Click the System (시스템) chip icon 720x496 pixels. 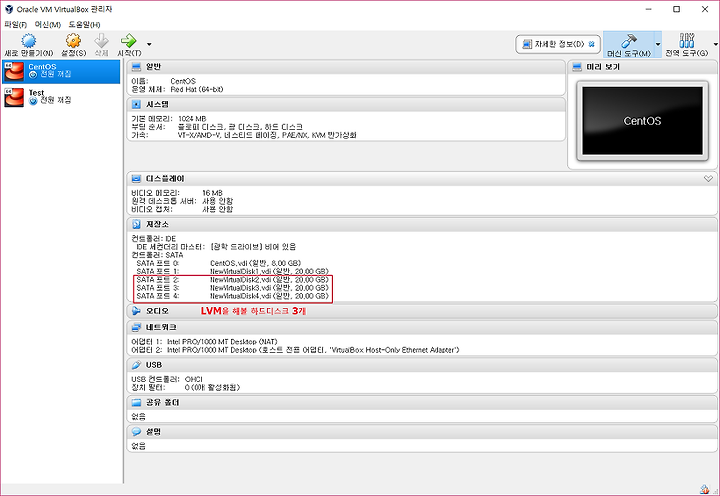pyautogui.click(x=136, y=105)
